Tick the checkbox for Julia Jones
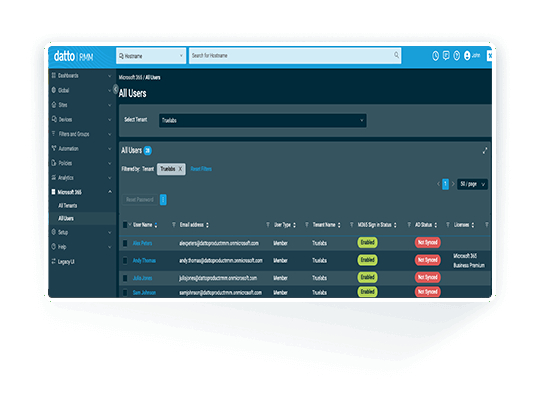540x405 pixels. pos(125,278)
